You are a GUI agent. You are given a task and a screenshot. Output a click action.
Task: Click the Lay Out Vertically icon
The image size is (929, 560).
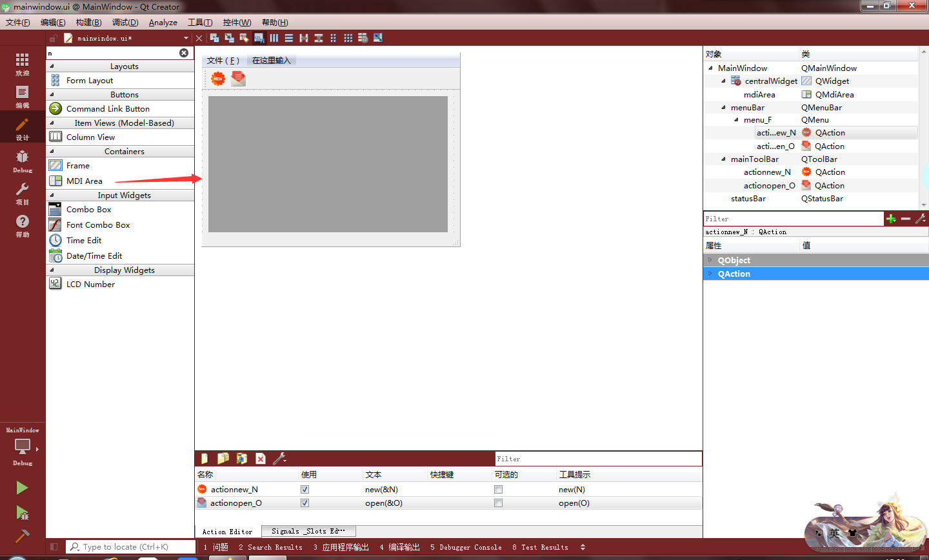pos(288,38)
